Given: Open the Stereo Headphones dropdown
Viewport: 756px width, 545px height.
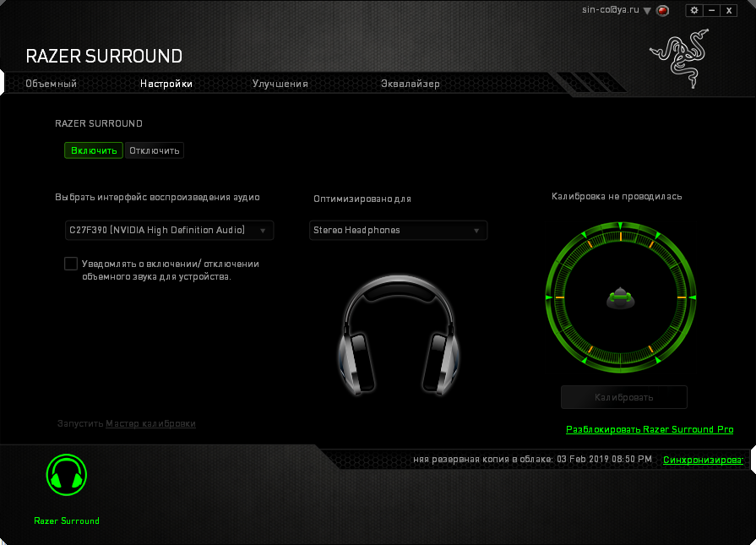Looking at the screenshot, I should point(398,230).
